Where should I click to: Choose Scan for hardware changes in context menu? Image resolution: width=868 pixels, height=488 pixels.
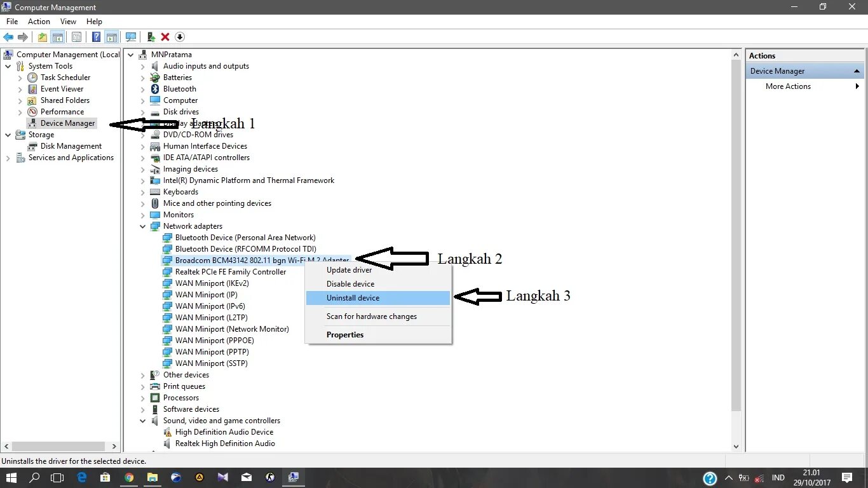click(x=378, y=316)
